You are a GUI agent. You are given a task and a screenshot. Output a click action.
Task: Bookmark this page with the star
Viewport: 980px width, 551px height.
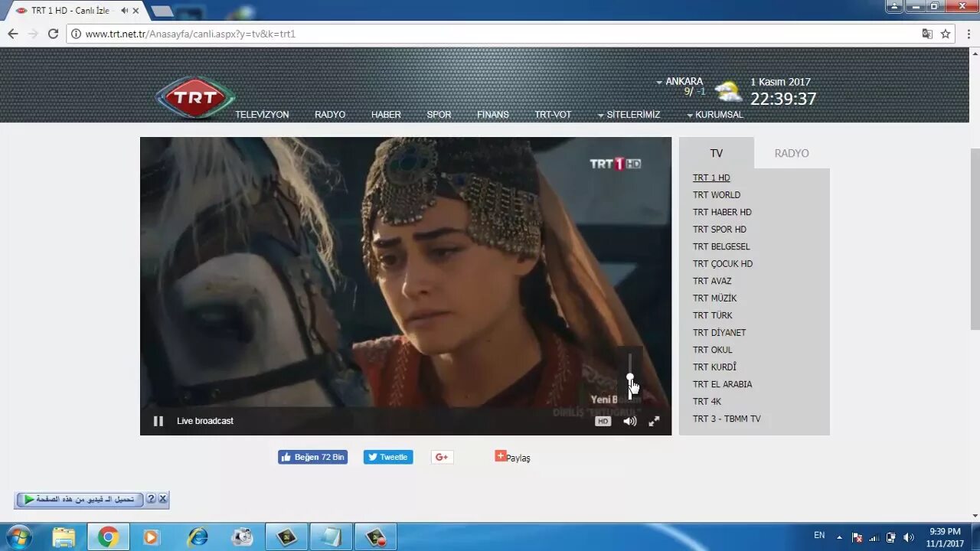pos(946,34)
